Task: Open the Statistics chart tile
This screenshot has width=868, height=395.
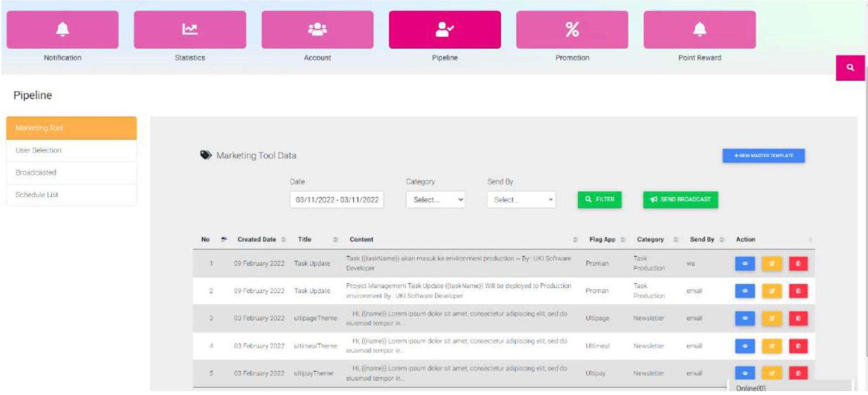Action: (190, 30)
